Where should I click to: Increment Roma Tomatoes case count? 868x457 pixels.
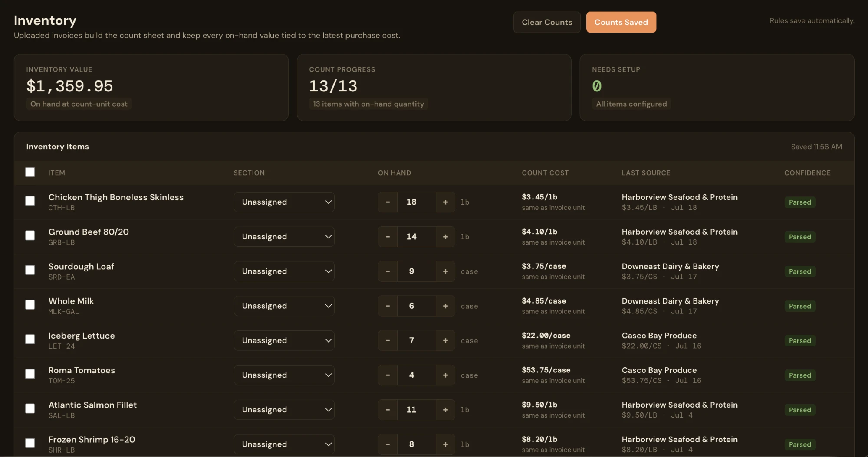[445, 375]
